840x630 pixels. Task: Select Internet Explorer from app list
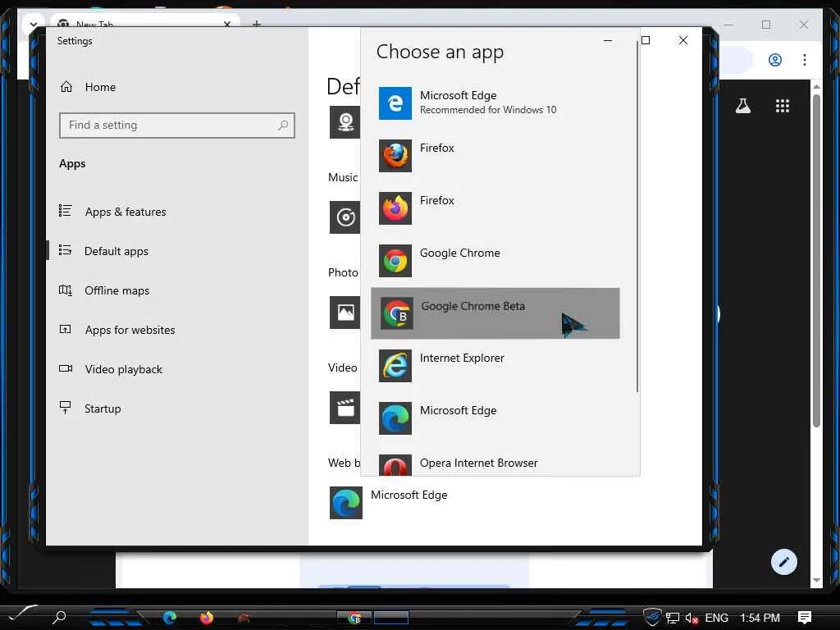[x=495, y=365]
